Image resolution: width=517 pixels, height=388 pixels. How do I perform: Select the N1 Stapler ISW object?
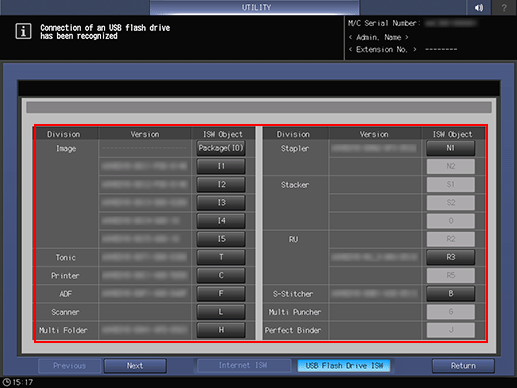point(451,148)
